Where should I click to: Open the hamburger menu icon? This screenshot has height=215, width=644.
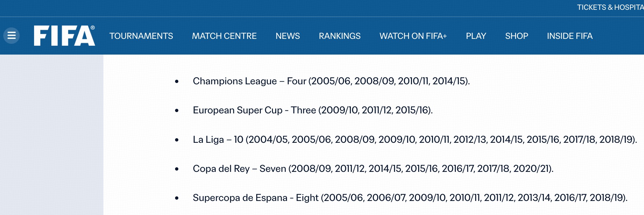click(11, 36)
